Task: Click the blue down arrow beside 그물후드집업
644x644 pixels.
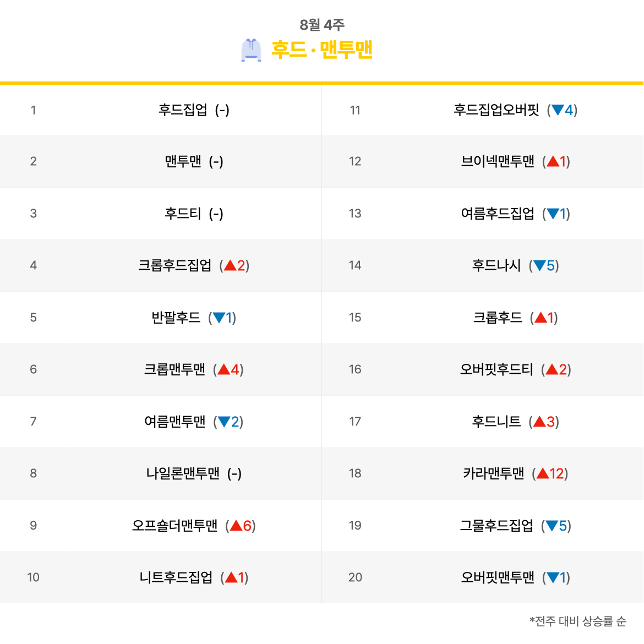Action: click(x=552, y=526)
